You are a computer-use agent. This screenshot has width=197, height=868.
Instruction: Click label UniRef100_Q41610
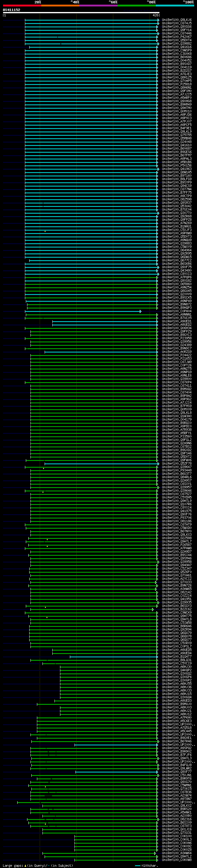tap(177, 145)
